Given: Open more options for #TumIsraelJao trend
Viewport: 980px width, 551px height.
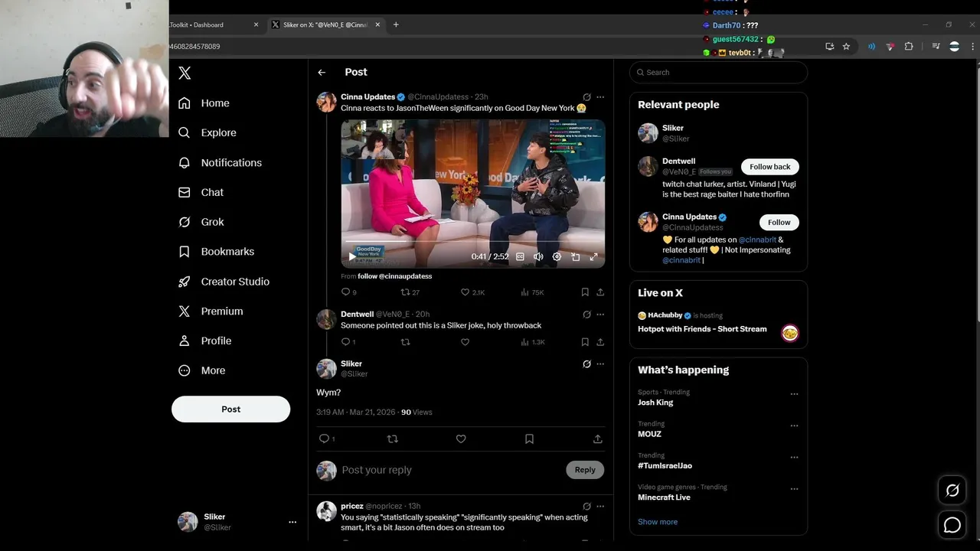Looking at the screenshot, I should click(794, 458).
